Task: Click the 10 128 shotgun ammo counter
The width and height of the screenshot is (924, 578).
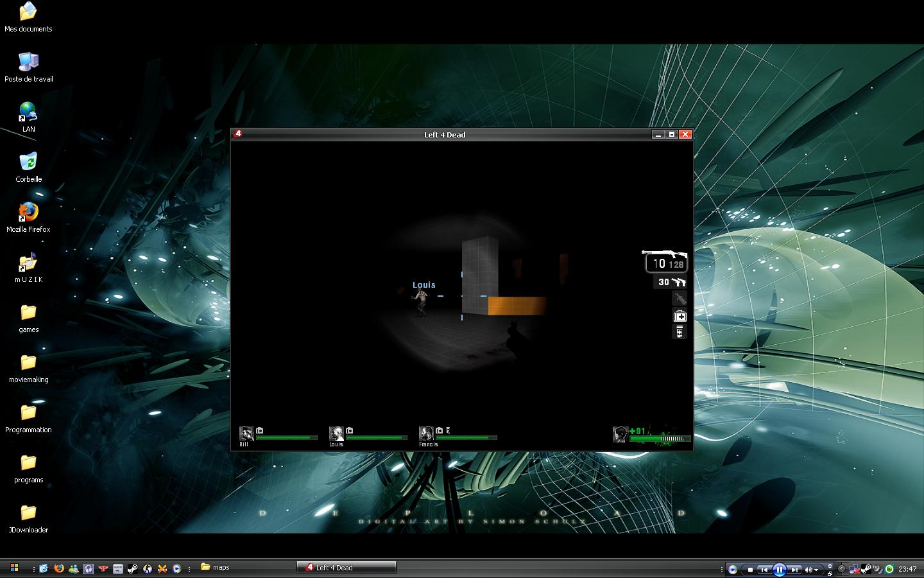Action: tap(668, 264)
